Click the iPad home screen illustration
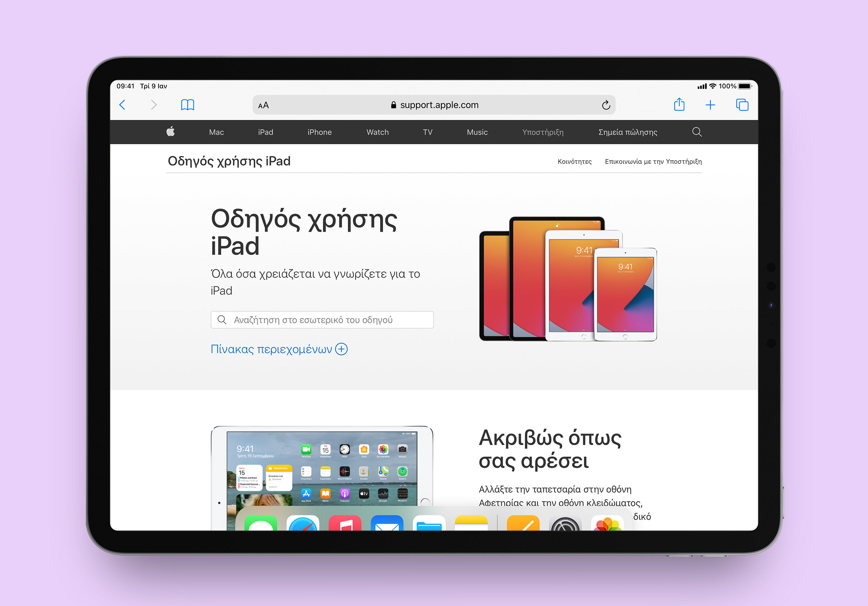This screenshot has height=606, width=868. click(x=322, y=478)
